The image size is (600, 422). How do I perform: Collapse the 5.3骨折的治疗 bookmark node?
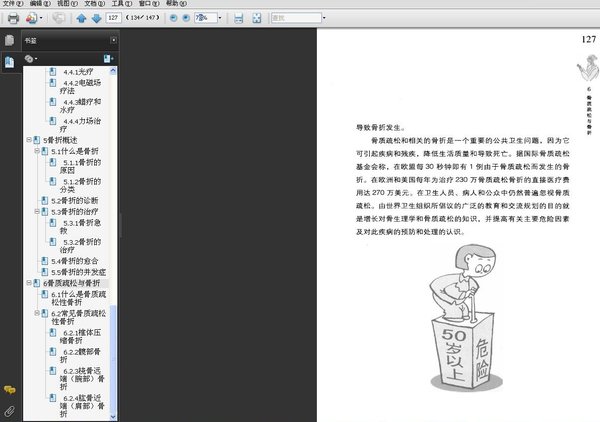point(37,212)
